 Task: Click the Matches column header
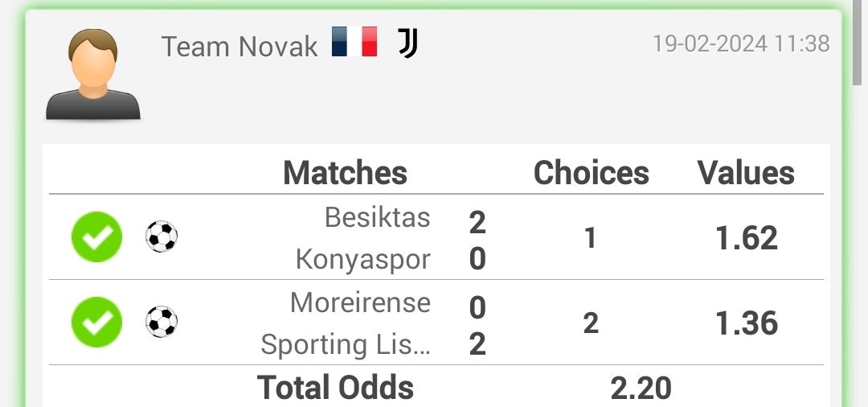345,173
